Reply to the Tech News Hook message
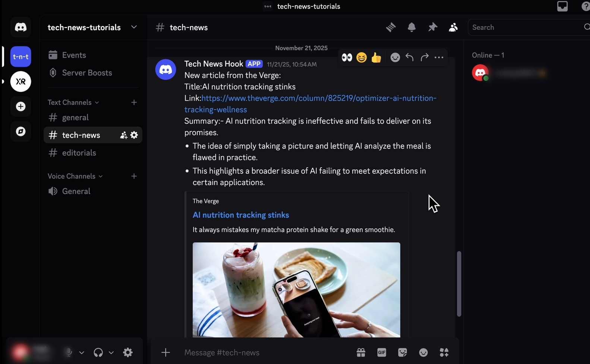The height and width of the screenshot is (364, 590). [x=410, y=57]
